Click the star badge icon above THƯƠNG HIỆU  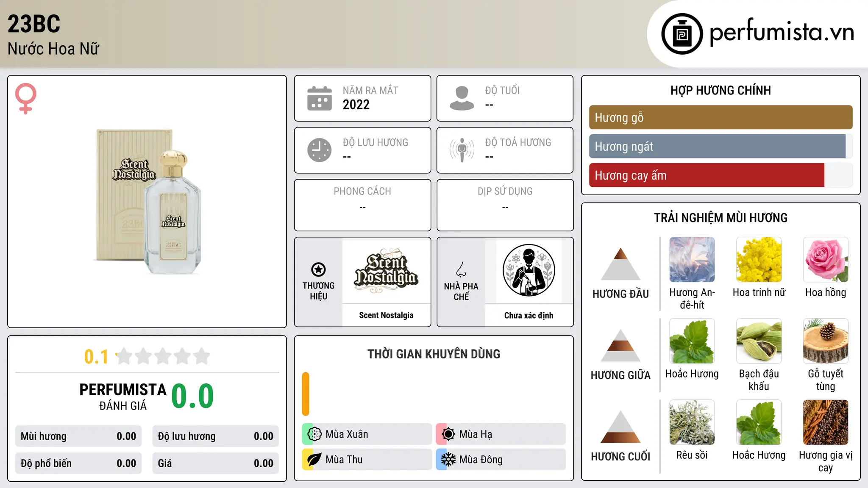318,269
